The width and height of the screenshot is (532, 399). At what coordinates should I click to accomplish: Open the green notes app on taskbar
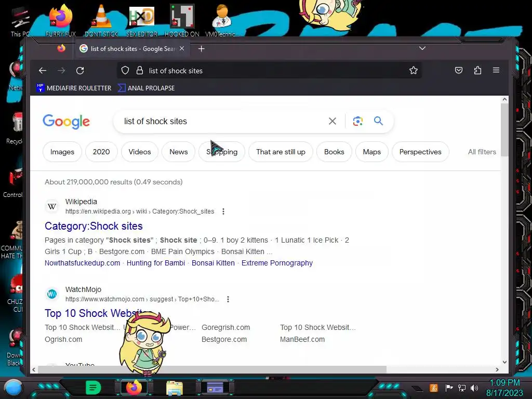point(93,388)
